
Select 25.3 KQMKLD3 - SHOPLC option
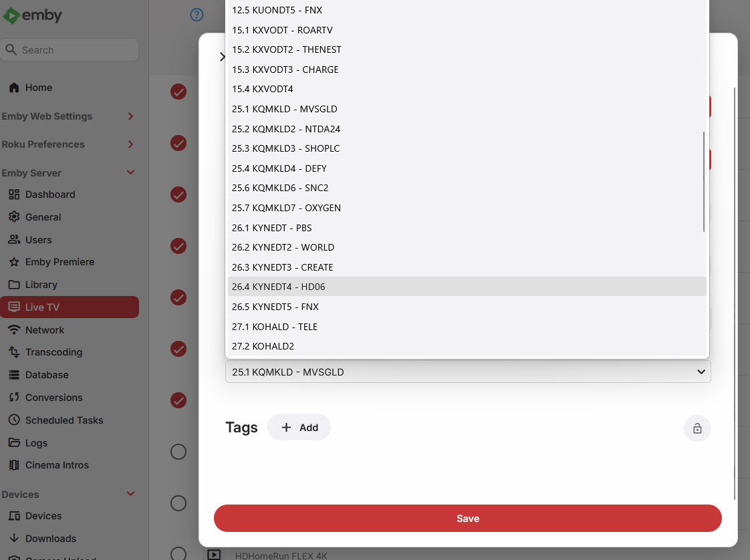(467, 149)
